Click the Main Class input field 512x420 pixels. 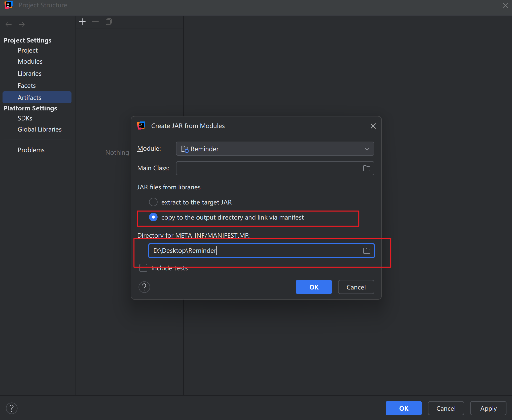pos(268,168)
